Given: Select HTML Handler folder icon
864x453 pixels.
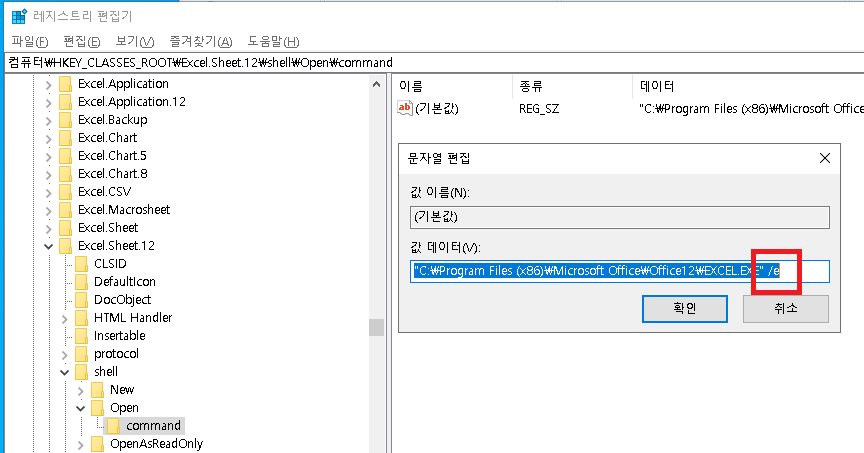Looking at the screenshot, I should tap(81, 318).
